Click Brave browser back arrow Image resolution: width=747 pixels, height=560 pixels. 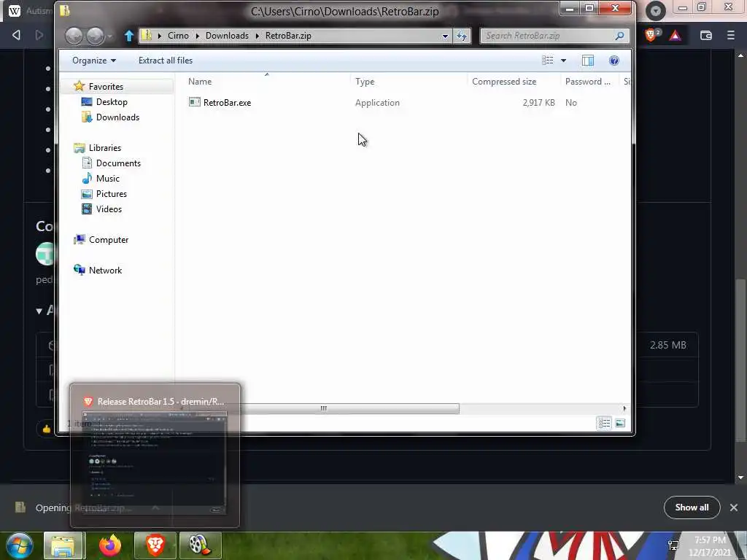(x=16, y=35)
